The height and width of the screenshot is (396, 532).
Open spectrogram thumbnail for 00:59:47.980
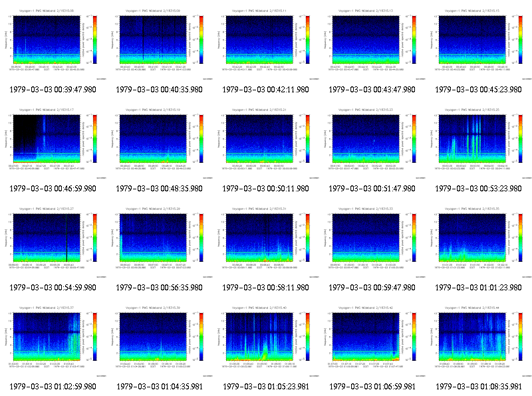(x=372, y=241)
